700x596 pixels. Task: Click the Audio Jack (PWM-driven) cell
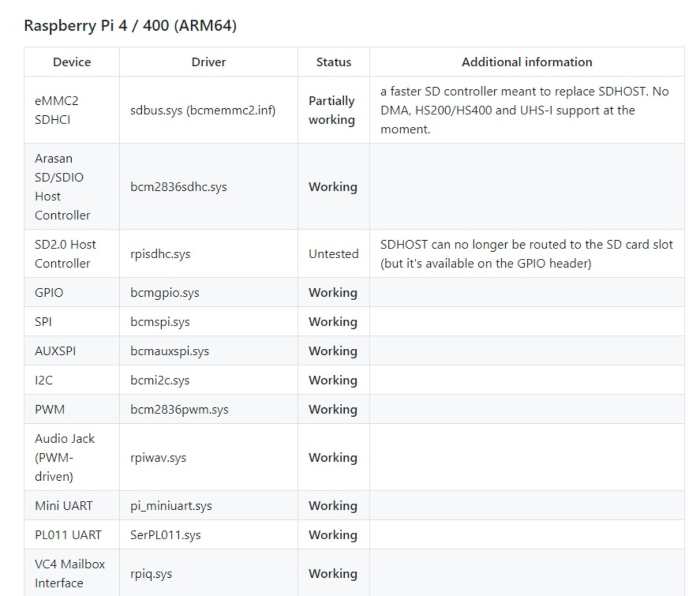pyautogui.click(x=64, y=457)
